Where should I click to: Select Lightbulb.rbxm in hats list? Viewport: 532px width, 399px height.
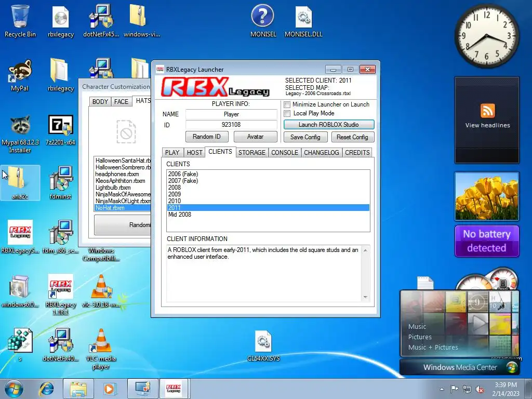tap(123, 188)
